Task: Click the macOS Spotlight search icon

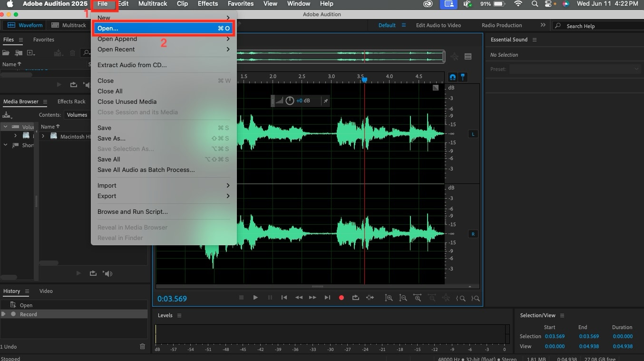Action: coord(535,4)
